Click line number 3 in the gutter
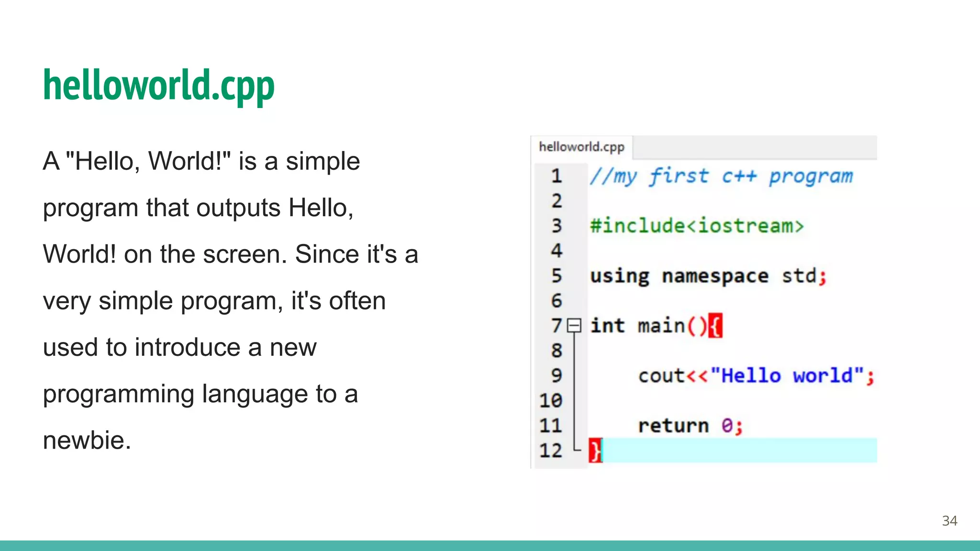This screenshot has height=551, width=980. [556, 226]
